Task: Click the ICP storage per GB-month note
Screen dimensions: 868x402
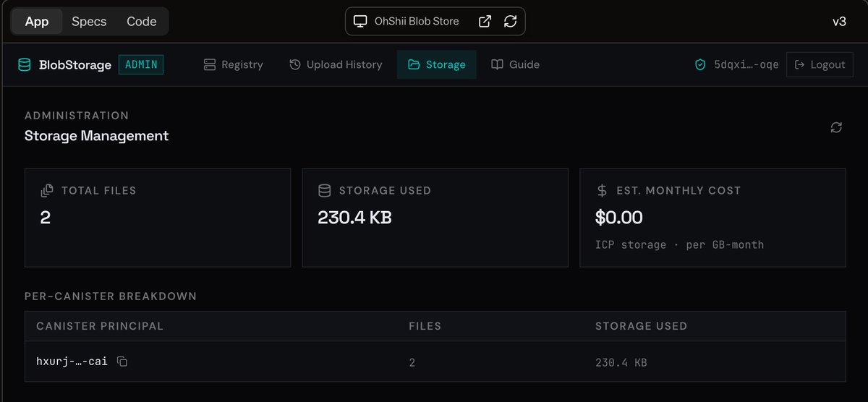Action: (x=679, y=244)
